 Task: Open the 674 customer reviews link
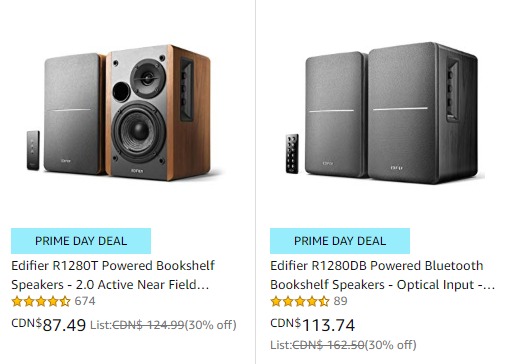[x=85, y=301]
